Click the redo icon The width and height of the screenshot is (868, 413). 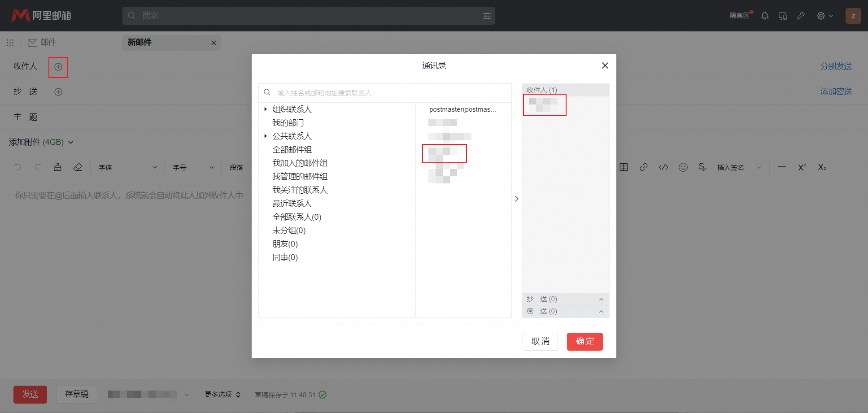tap(38, 167)
